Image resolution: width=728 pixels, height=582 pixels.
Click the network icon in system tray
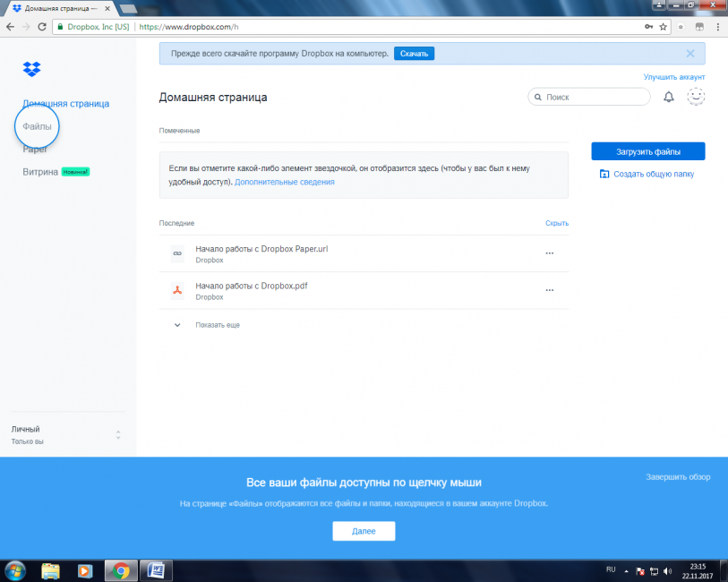(x=655, y=571)
